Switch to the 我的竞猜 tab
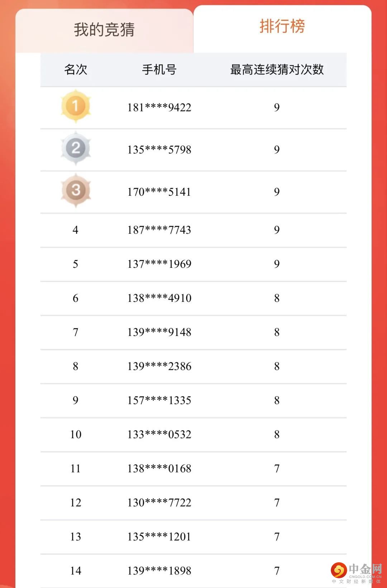Screen dimensions: 387x588 pos(104,30)
